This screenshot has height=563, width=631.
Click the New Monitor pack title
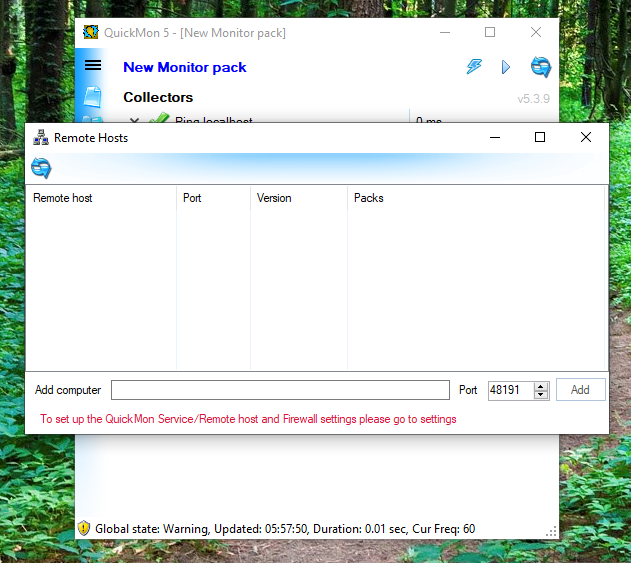(185, 67)
